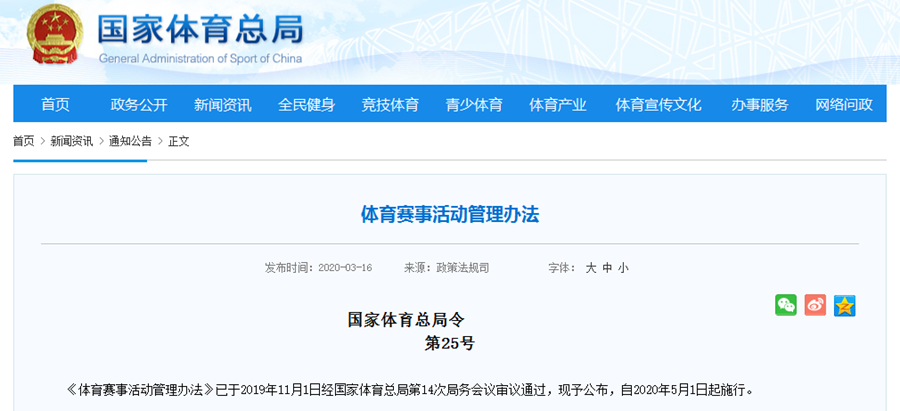Click 首页 breadcrumb link
900x411 pixels.
(24, 141)
